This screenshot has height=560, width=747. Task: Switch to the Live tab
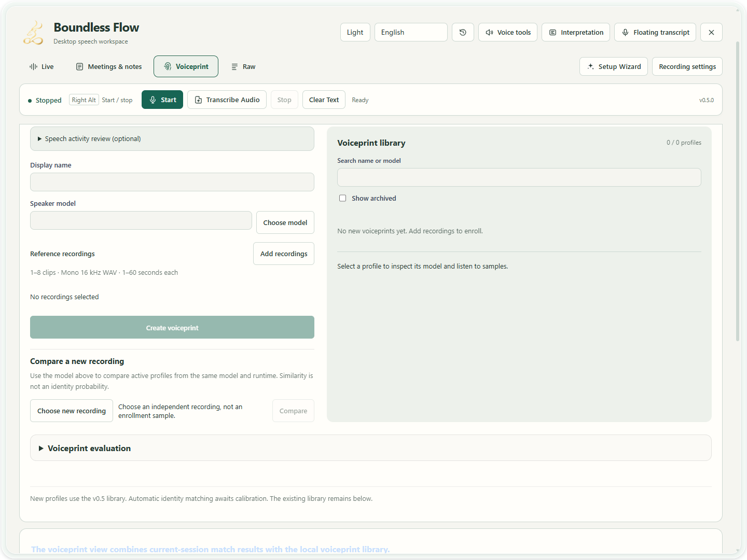(x=41, y=66)
